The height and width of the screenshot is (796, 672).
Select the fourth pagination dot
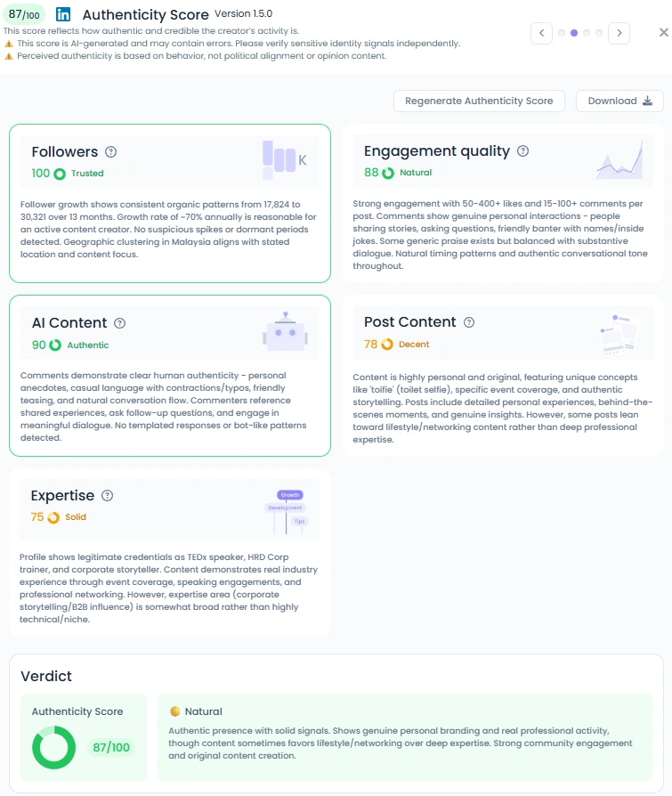pyautogui.click(x=599, y=33)
